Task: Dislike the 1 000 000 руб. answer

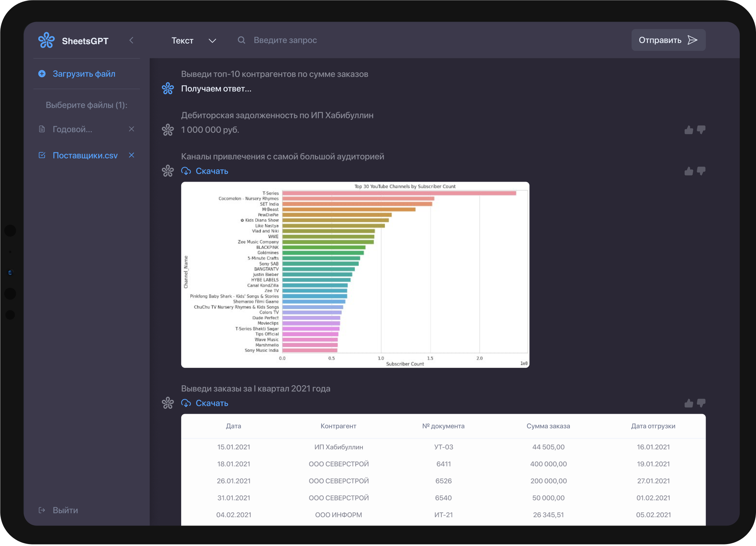Action: coord(701,130)
